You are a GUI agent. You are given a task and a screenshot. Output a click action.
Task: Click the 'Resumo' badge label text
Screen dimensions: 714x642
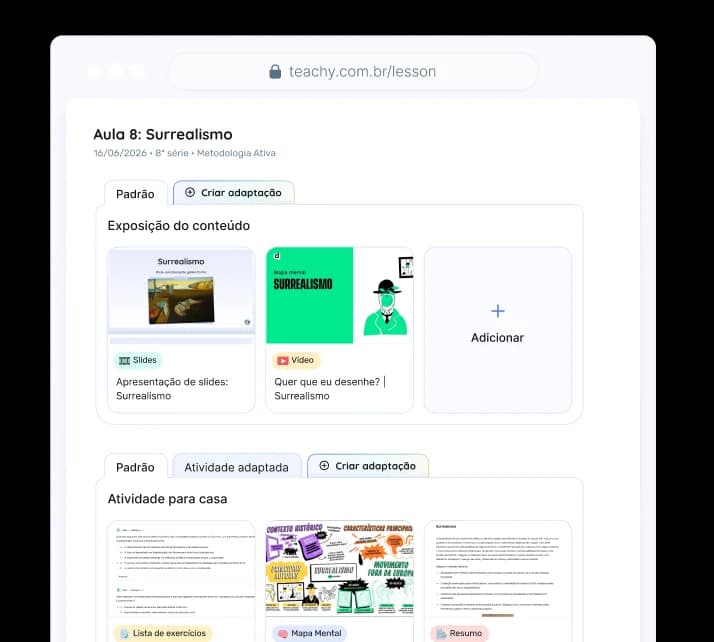point(465,633)
